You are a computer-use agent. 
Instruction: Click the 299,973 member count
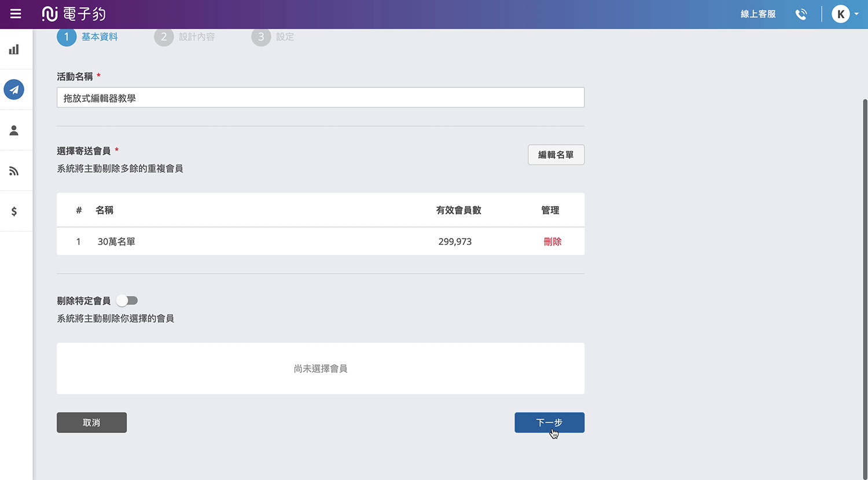click(455, 241)
